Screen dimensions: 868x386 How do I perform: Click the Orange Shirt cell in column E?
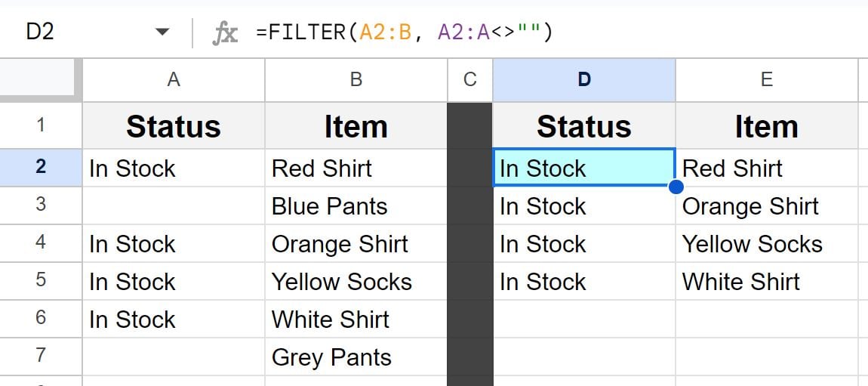click(767, 205)
